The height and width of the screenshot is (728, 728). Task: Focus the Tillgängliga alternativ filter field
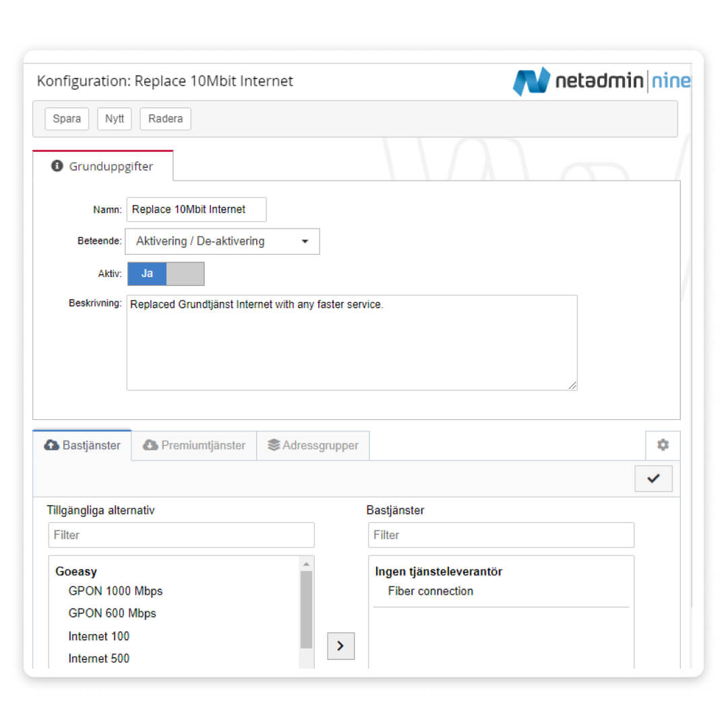(181, 535)
